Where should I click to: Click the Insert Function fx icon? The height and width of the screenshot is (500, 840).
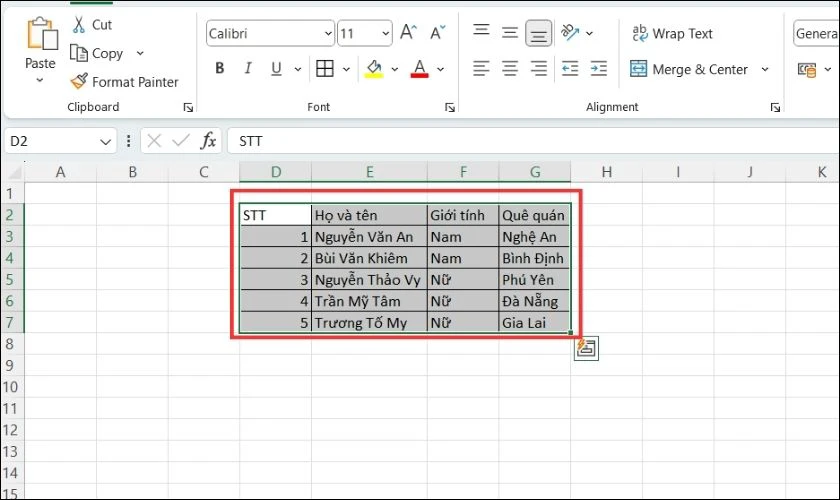click(x=208, y=141)
